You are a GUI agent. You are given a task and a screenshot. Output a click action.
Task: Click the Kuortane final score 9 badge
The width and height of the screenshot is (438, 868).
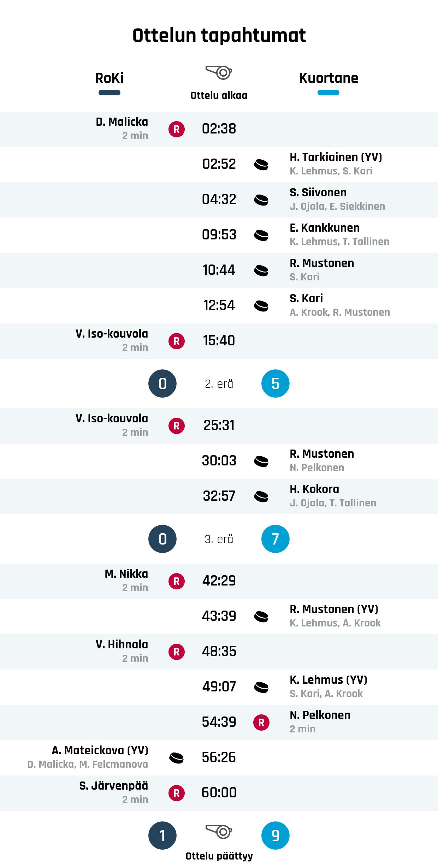click(x=276, y=836)
